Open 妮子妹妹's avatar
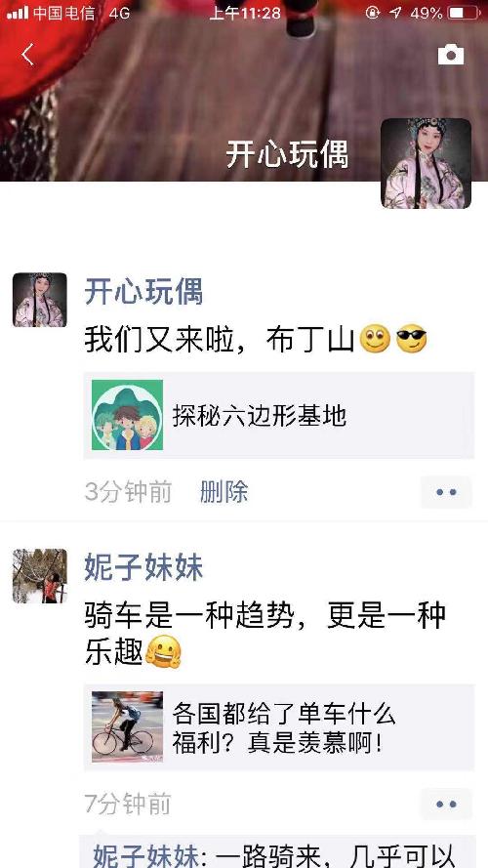This screenshot has height=868, width=488. click(40, 576)
